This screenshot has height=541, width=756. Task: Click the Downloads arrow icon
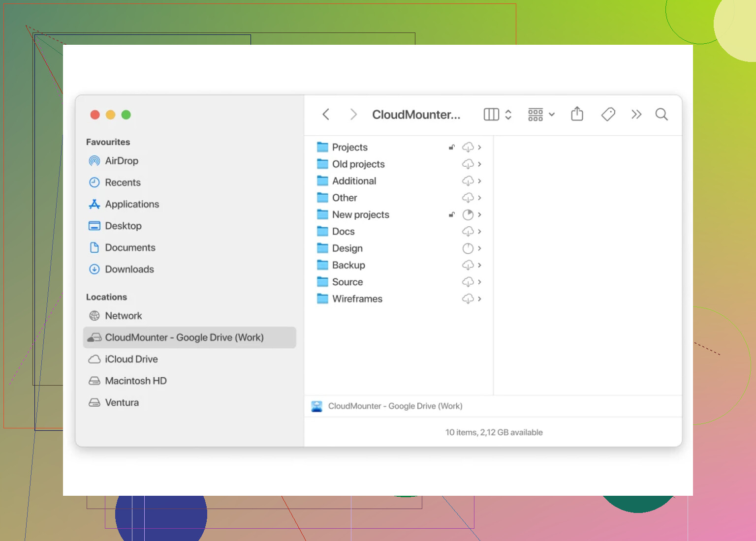point(94,269)
